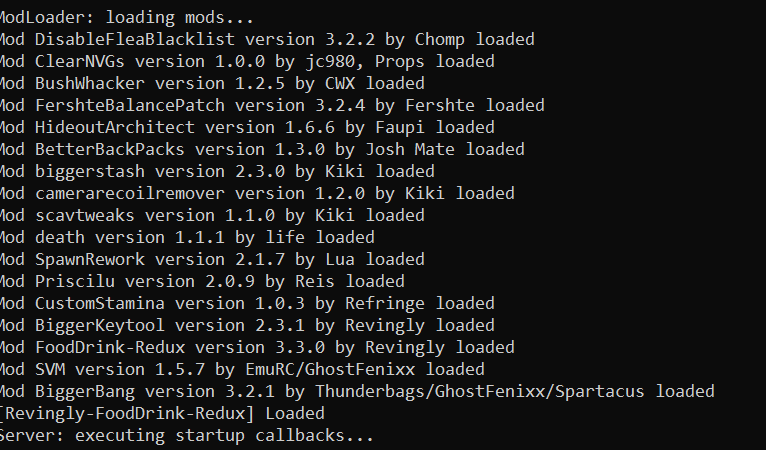Click the 'Server: executing startup callbacks' line

tap(187, 435)
